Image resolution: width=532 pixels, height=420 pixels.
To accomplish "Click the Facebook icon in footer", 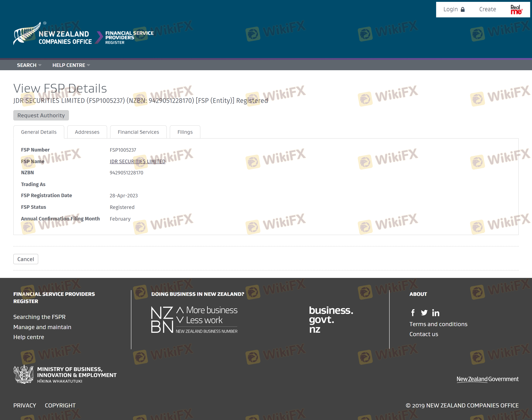I will pyautogui.click(x=413, y=312).
